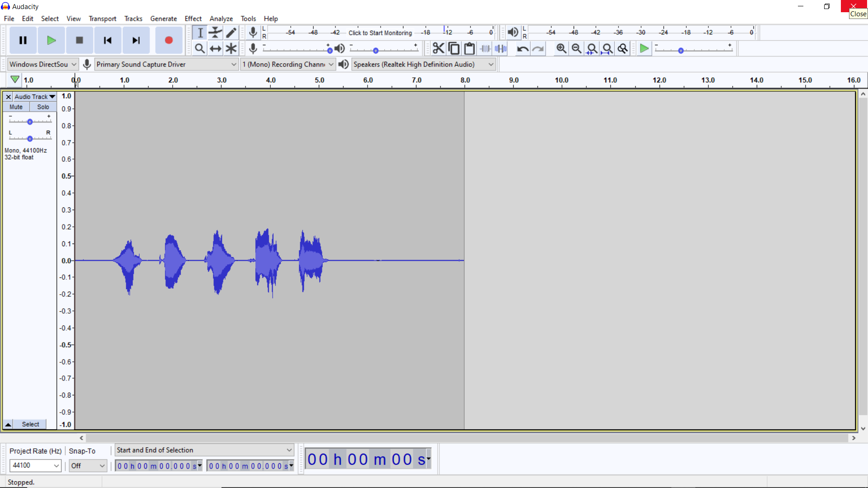Screen dimensions: 868x488
Task: Mute the Audio Track
Action: [16, 107]
